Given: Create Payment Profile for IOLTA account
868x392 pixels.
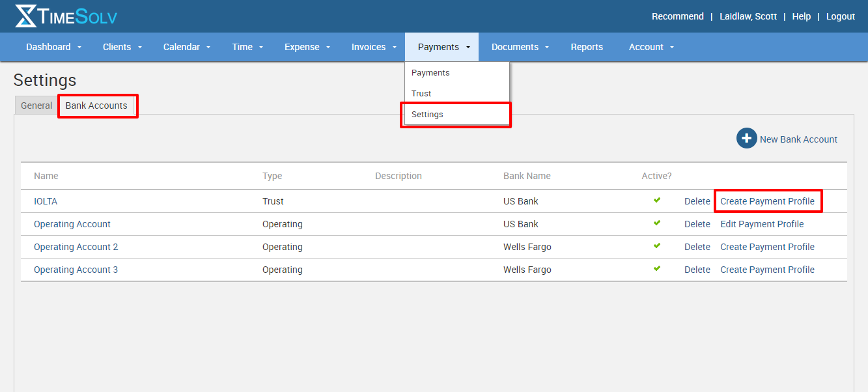Looking at the screenshot, I should (x=767, y=201).
